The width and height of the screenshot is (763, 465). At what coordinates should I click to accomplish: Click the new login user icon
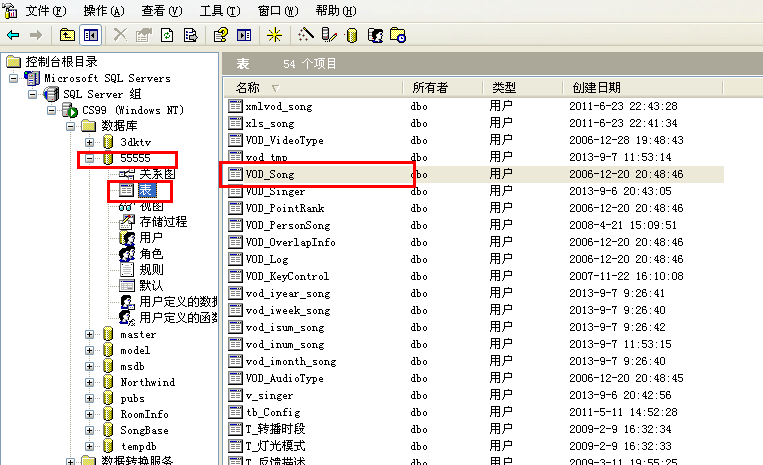pyautogui.click(x=376, y=35)
